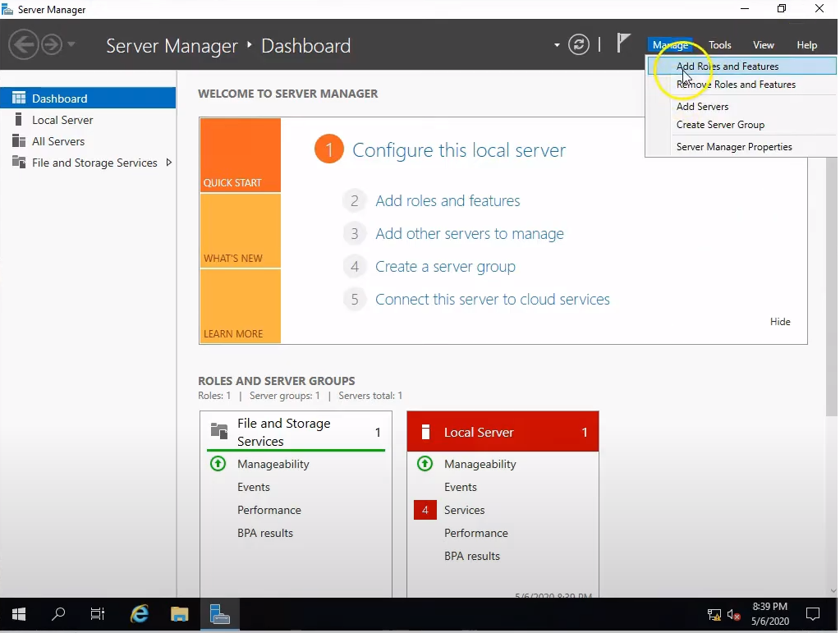Screen dimensions: 840x633
Task: Select the QUICK START tile
Action: (240, 155)
